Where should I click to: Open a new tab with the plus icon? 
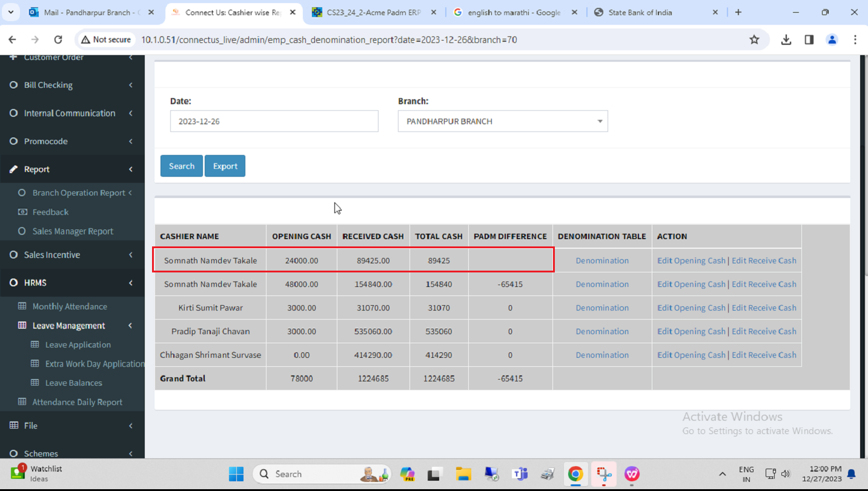[x=738, y=12]
